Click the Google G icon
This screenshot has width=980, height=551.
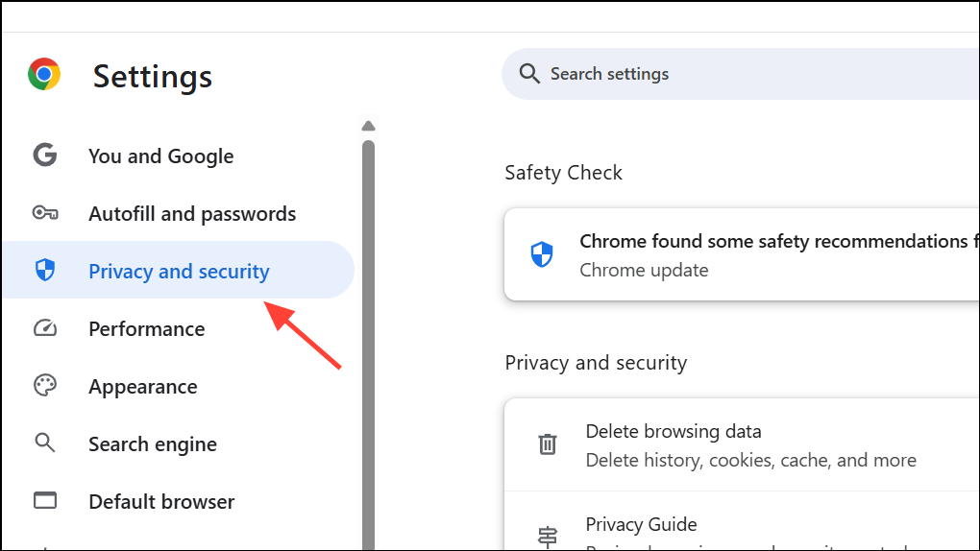coord(45,156)
